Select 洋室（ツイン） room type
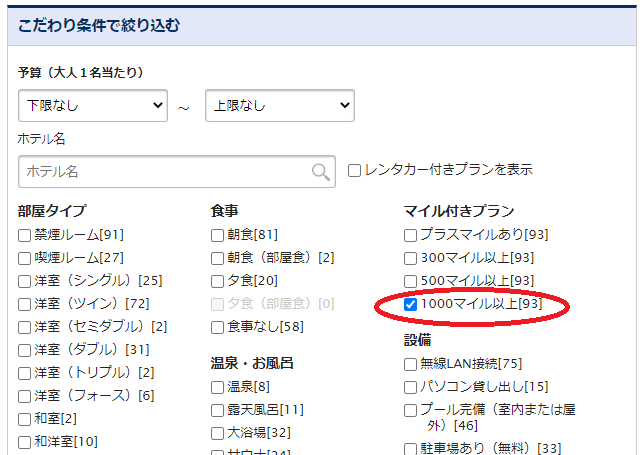This screenshot has height=455, width=643. 25,303
